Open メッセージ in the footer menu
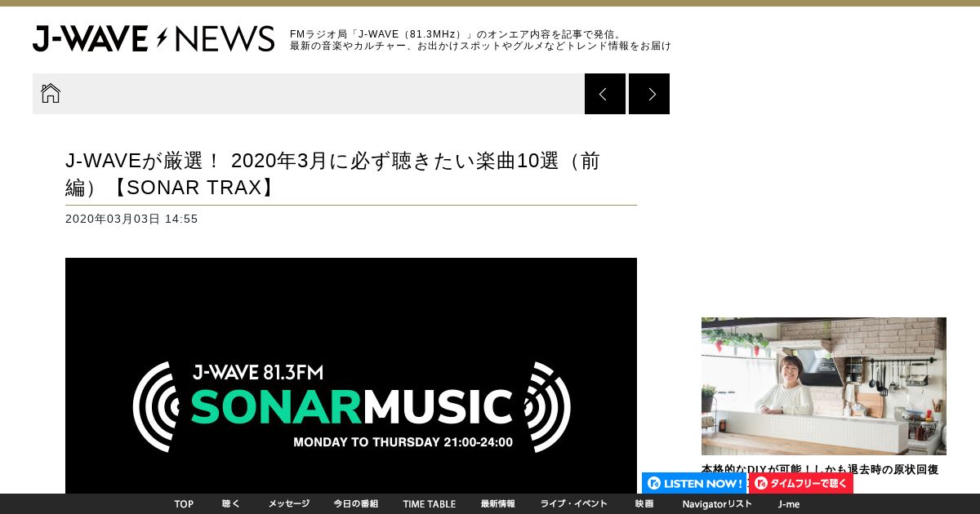The width and height of the screenshot is (980, 514). pos(289,504)
